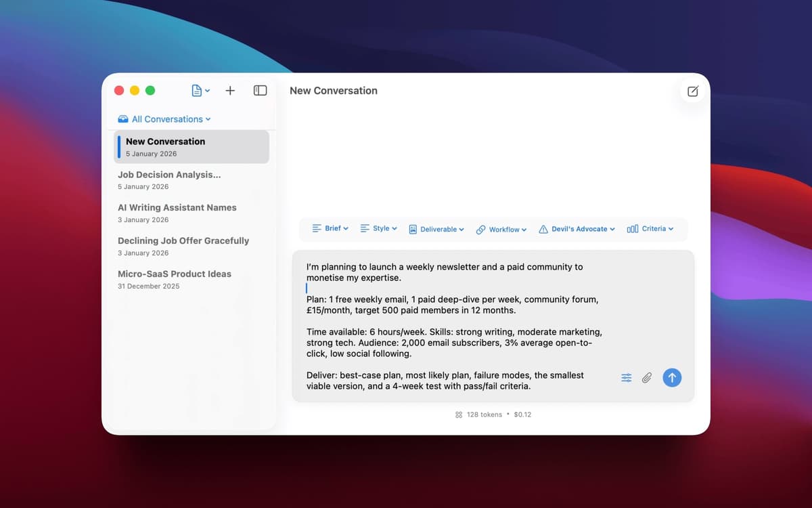Open the document type dropdown in toolbar
Screen dimensions: 812x508
pos(200,90)
